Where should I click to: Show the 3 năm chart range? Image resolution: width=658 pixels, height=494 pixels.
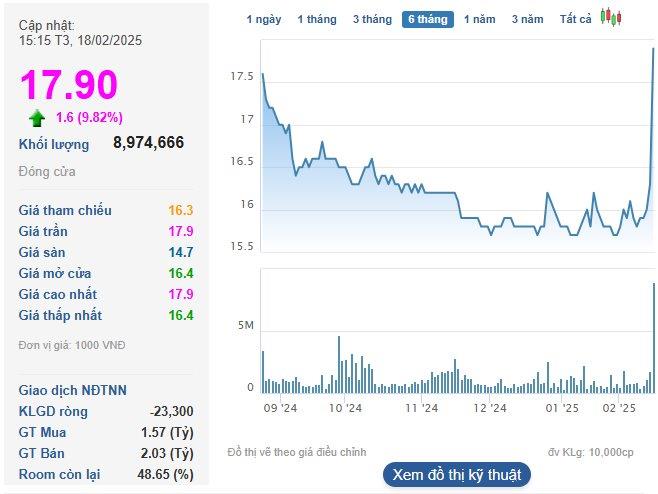(x=527, y=19)
